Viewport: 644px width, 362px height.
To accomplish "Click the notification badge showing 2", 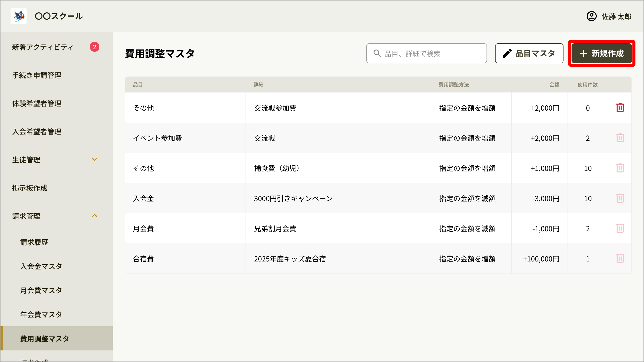I will [x=95, y=47].
